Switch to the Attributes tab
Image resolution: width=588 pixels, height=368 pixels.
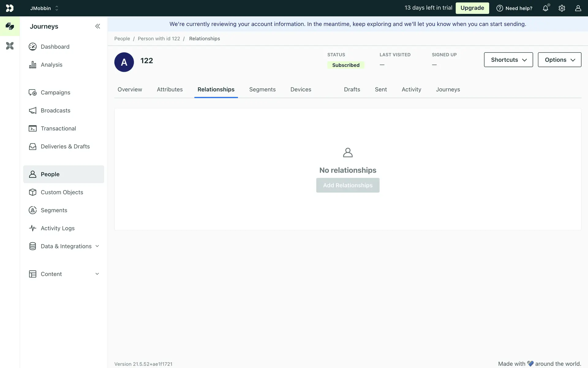170,90
